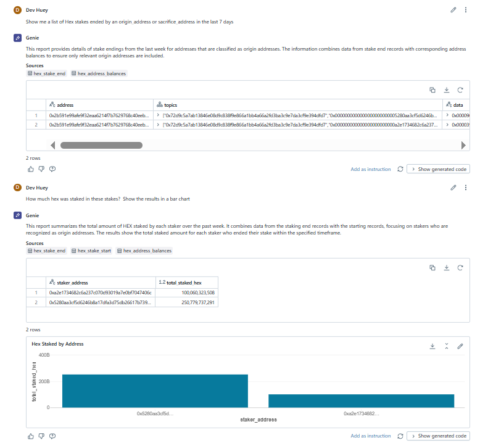Sort by the data column header
This screenshot has width=488, height=448.
(456, 105)
